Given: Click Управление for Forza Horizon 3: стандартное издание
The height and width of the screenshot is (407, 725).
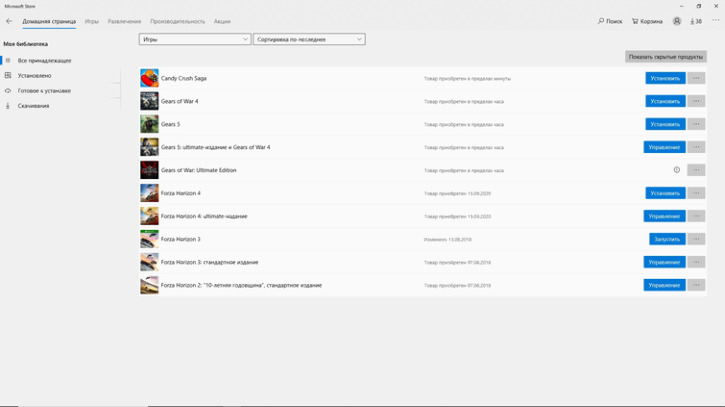Looking at the screenshot, I should (x=664, y=262).
